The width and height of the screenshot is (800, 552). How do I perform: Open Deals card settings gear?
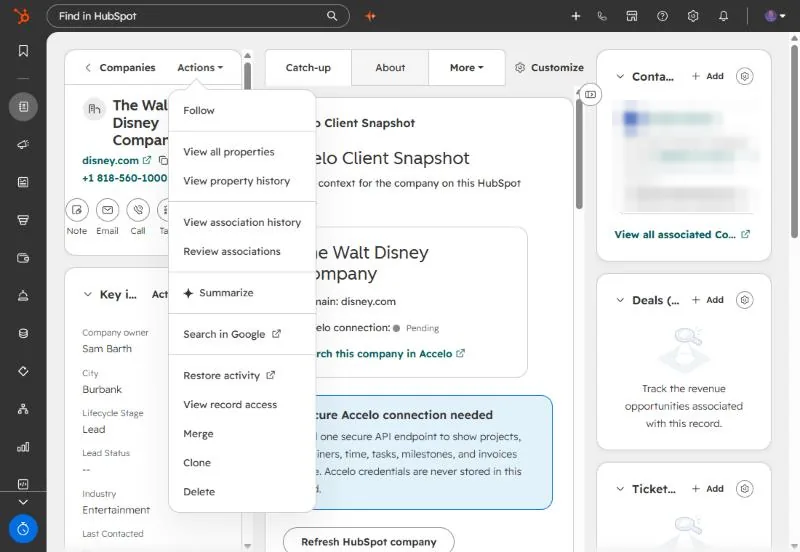[745, 300]
